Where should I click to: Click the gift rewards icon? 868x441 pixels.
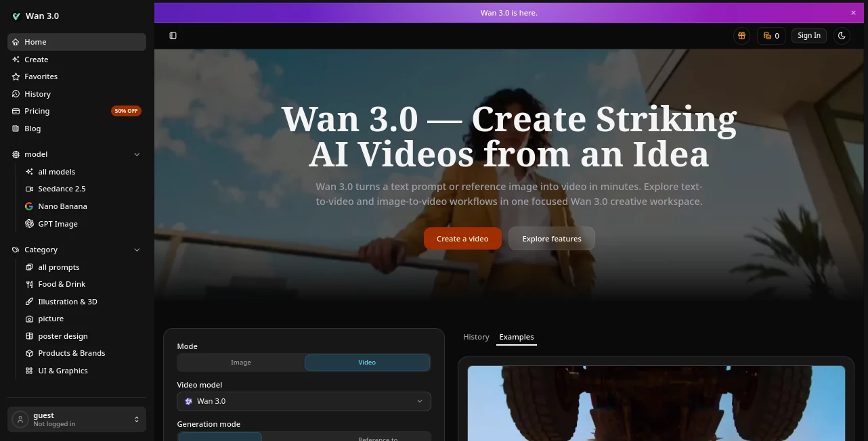tap(741, 36)
